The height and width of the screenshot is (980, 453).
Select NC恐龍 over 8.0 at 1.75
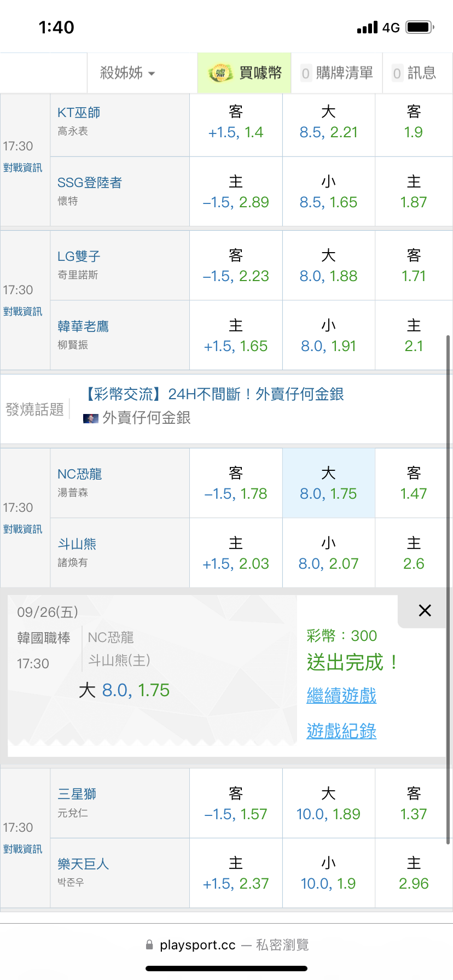click(x=328, y=483)
